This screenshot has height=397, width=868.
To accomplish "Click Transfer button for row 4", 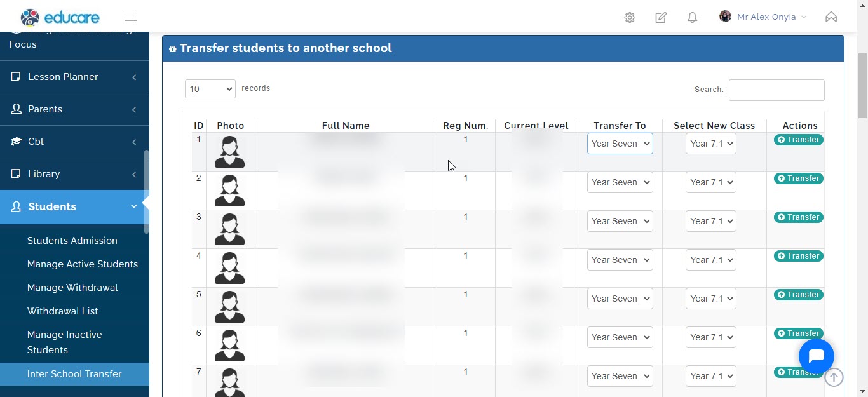I will (x=798, y=256).
